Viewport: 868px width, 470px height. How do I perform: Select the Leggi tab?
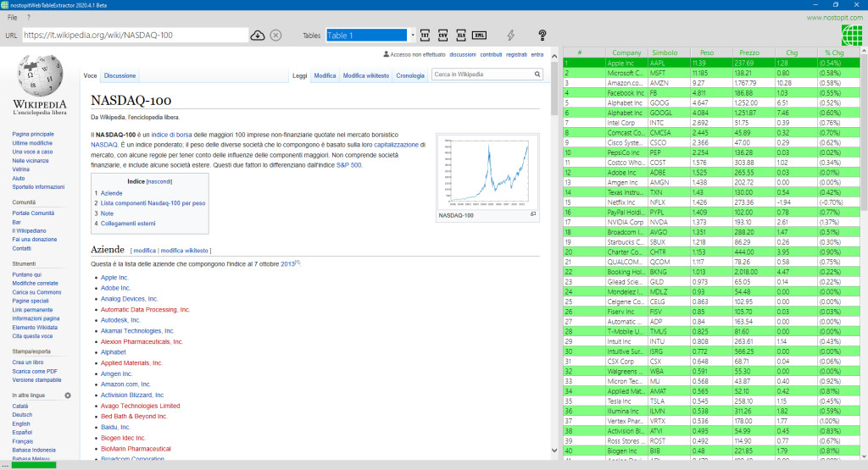tap(299, 75)
